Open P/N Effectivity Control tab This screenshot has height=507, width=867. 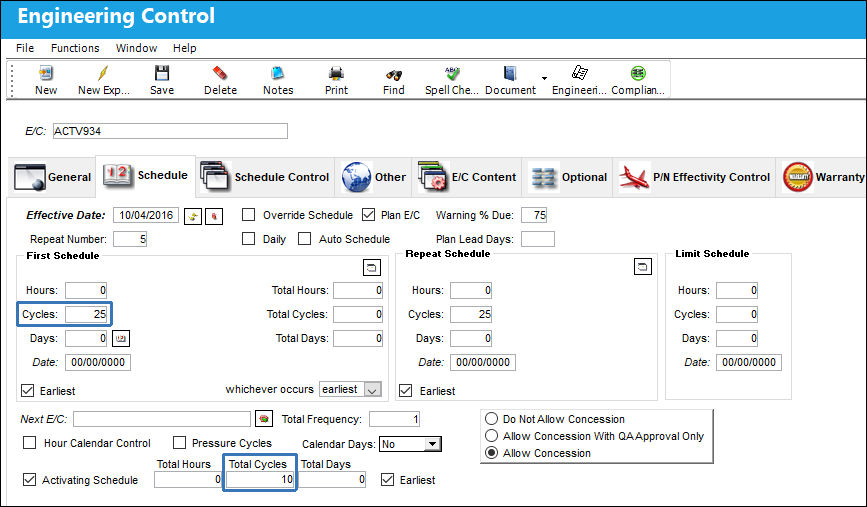coord(694,177)
